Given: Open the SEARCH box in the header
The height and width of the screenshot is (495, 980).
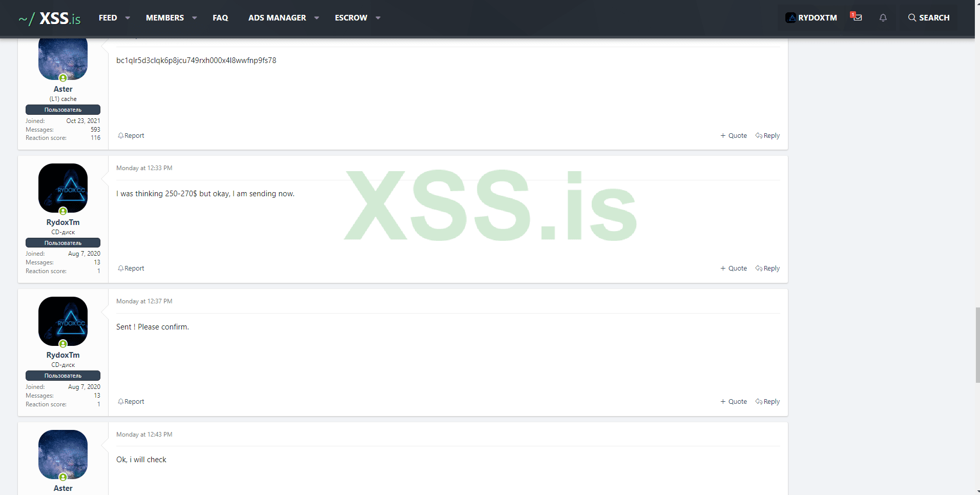Looking at the screenshot, I should pyautogui.click(x=929, y=18).
